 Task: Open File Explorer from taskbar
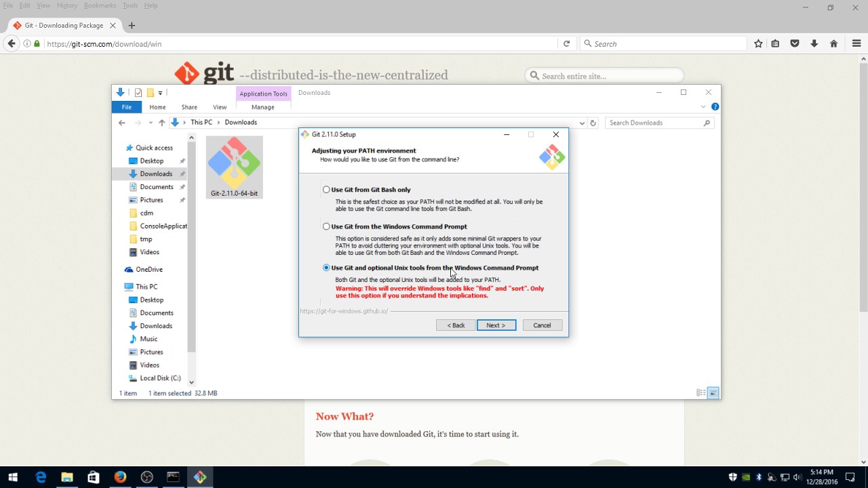pos(67,477)
